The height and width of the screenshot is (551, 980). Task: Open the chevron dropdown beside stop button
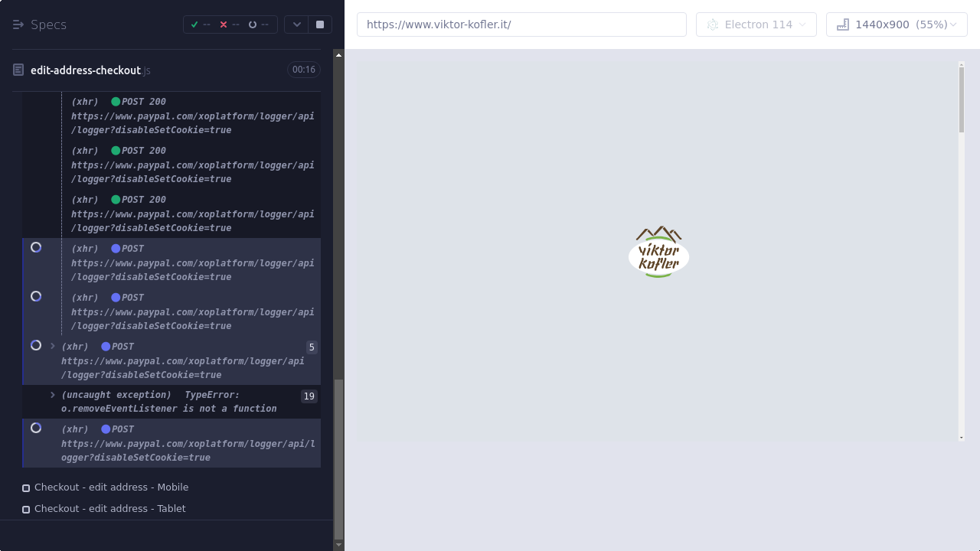tap(296, 24)
